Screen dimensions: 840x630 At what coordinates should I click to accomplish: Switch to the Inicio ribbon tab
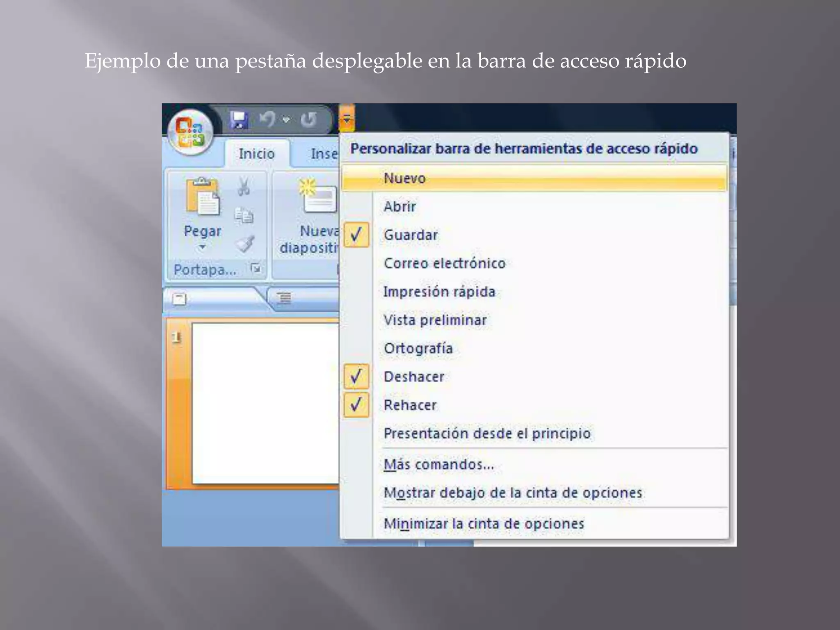(x=257, y=154)
